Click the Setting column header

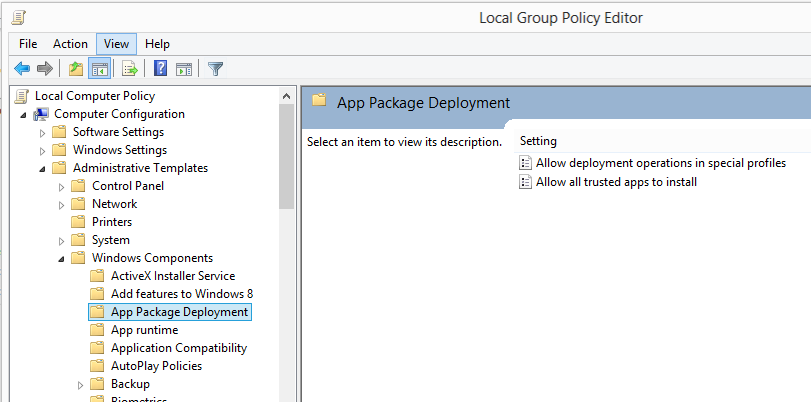click(x=539, y=141)
